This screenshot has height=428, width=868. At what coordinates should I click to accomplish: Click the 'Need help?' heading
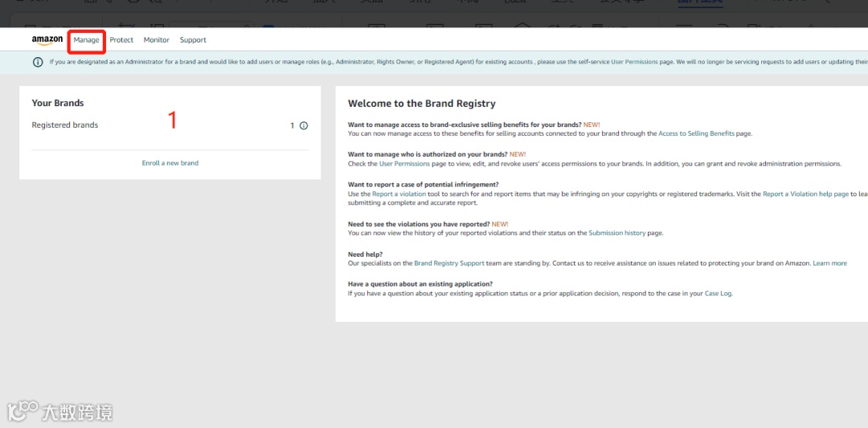[365, 254]
